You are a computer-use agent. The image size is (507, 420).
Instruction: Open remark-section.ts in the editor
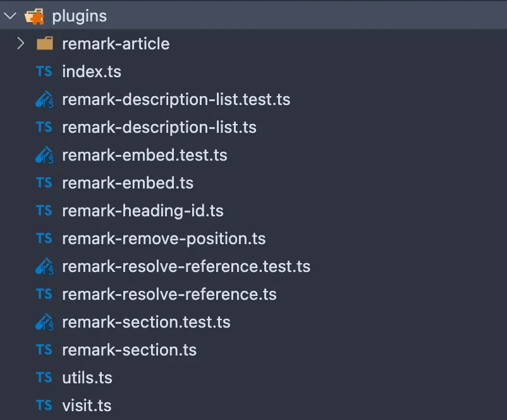(129, 350)
